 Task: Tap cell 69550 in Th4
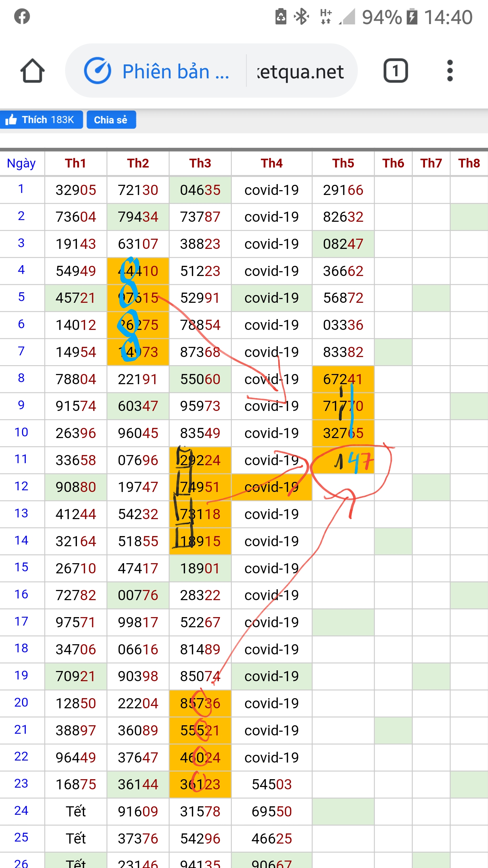point(272,812)
